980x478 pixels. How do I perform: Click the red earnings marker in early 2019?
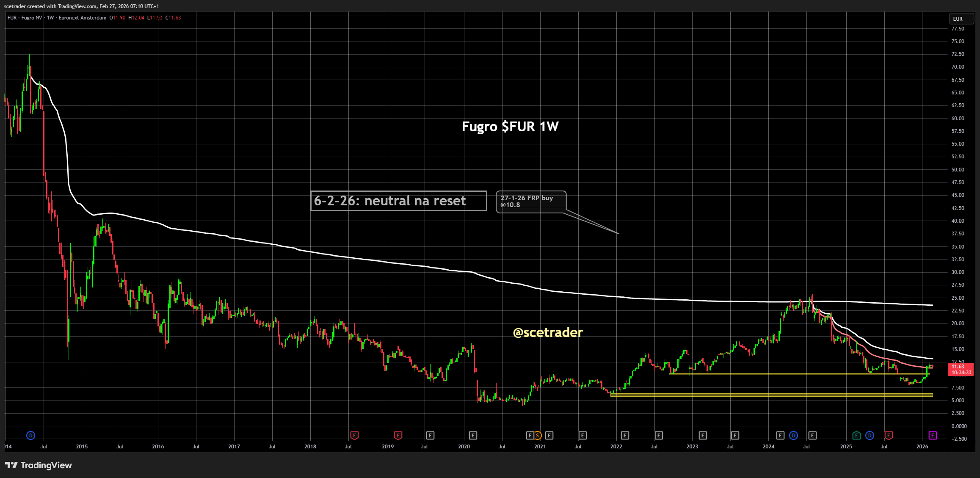[x=398, y=435]
